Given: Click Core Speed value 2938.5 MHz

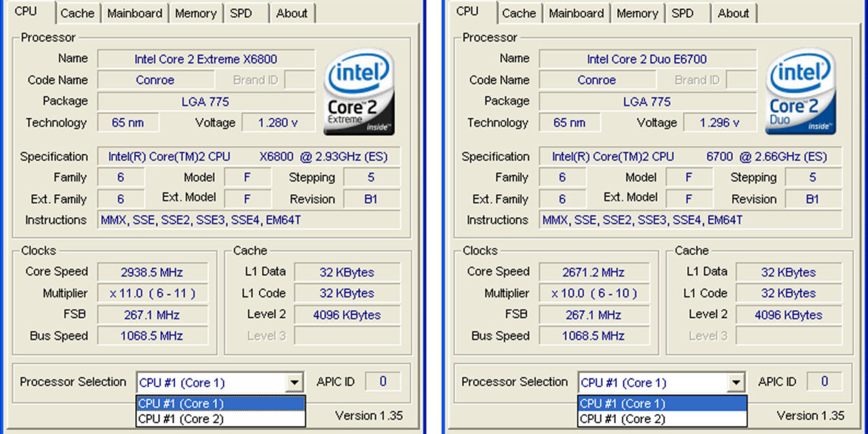Looking at the screenshot, I should (152, 272).
